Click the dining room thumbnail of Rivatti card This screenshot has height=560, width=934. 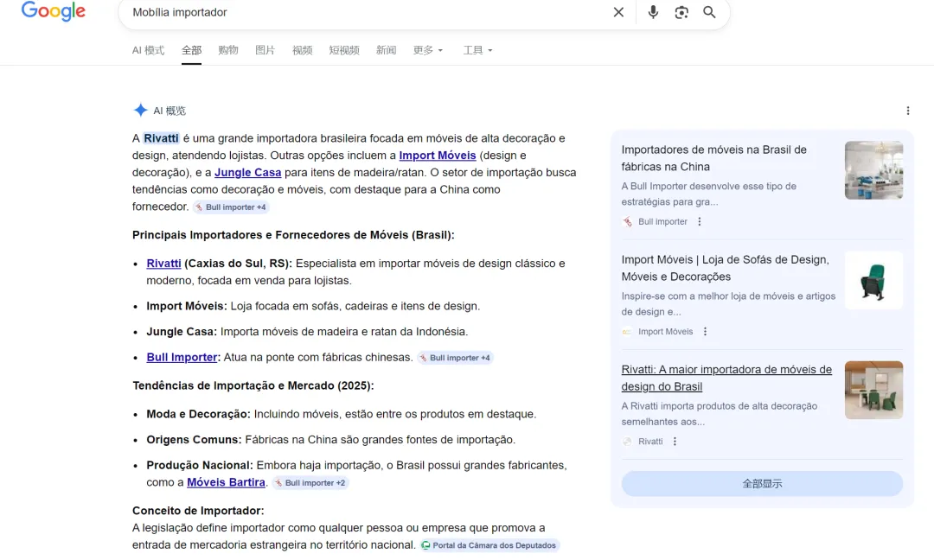point(873,391)
